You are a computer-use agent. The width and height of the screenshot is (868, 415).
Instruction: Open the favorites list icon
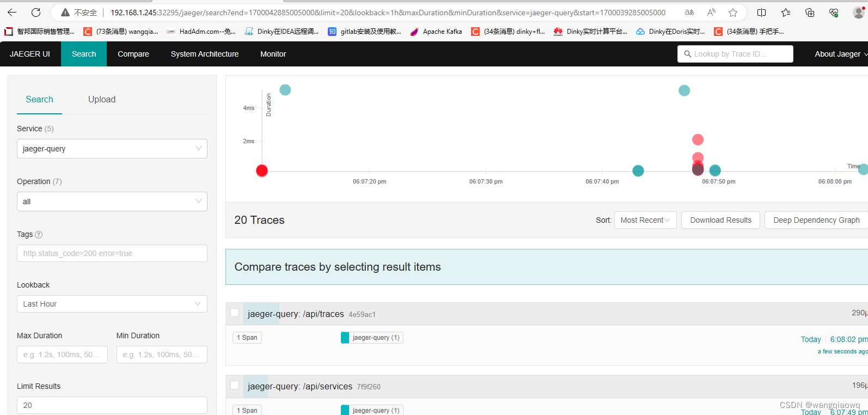pyautogui.click(x=786, y=13)
